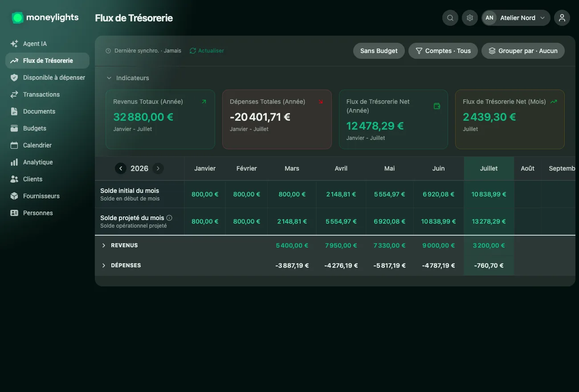This screenshot has height=392, width=579.
Task: Click the refresh icon next to Actualiser
Action: [193, 51]
